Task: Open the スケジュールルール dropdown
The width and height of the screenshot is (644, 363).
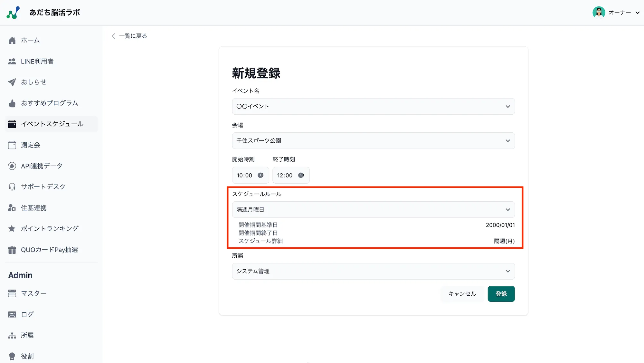Action: click(373, 210)
